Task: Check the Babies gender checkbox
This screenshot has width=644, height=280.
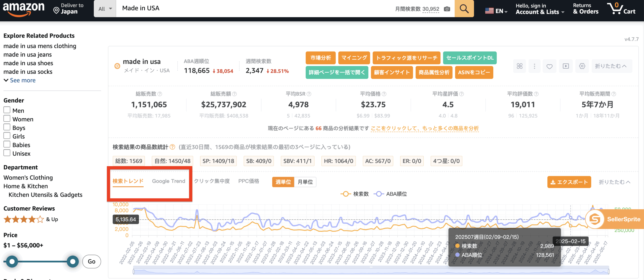Action: point(7,144)
